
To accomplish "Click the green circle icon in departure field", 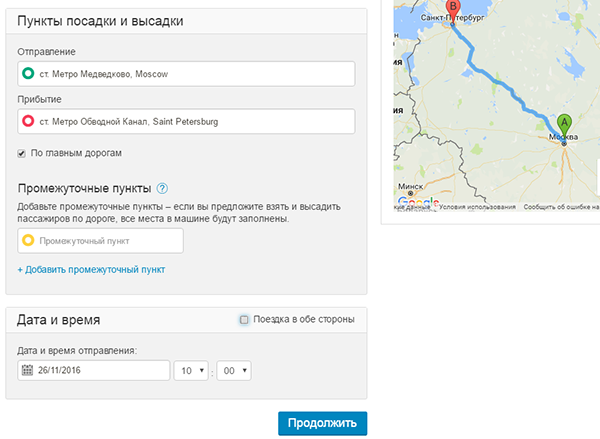I will 28,74.
